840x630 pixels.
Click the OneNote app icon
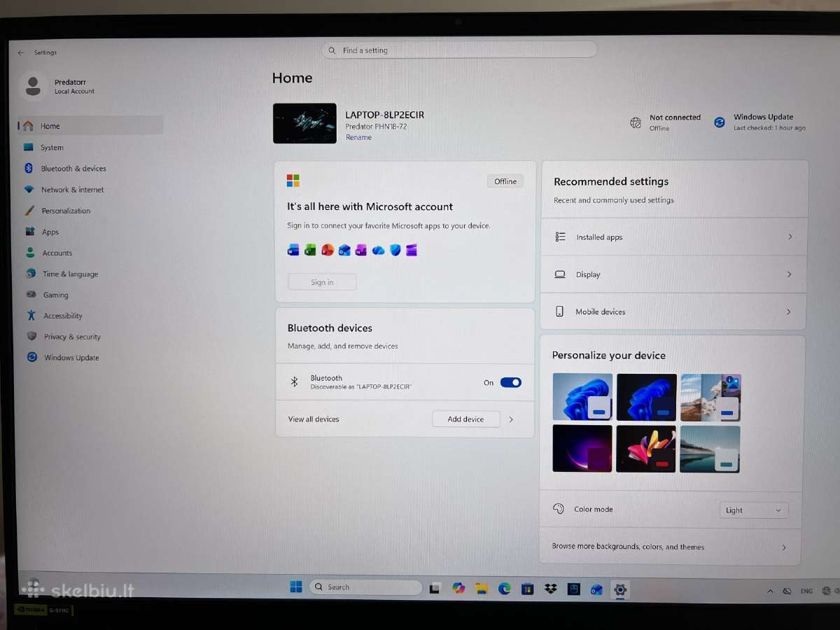[x=361, y=250]
